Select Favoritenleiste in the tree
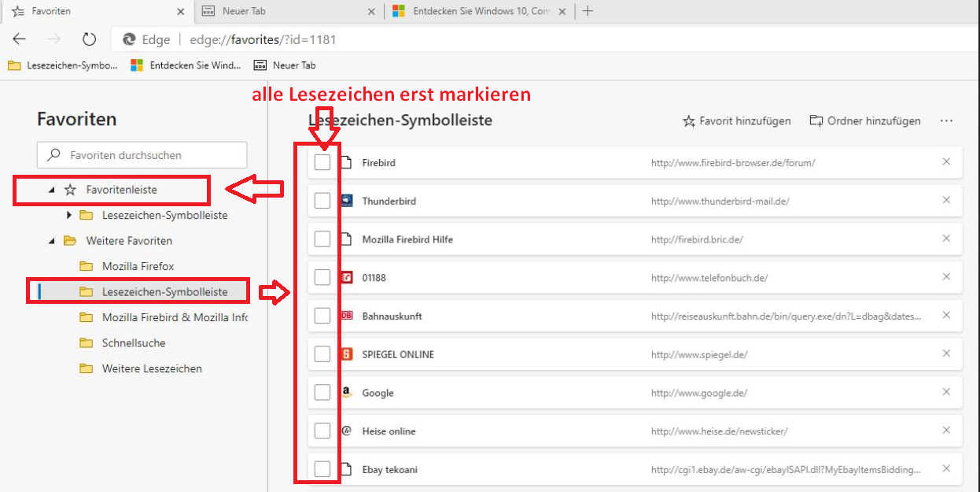Screen dimensions: 980x492 (121, 190)
